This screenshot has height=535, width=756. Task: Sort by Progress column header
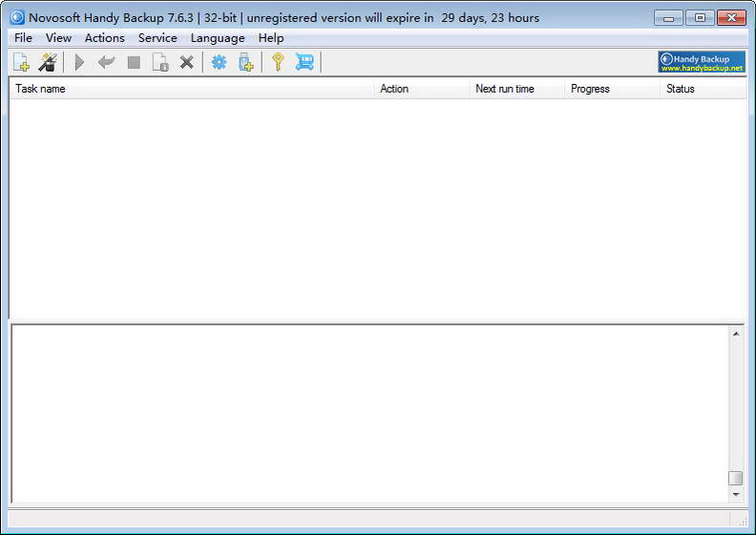tap(612, 89)
